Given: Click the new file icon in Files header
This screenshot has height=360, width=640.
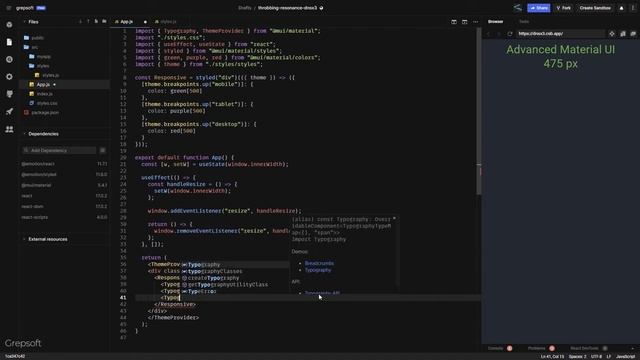Looking at the screenshot, I should pyautogui.click(x=96, y=22).
